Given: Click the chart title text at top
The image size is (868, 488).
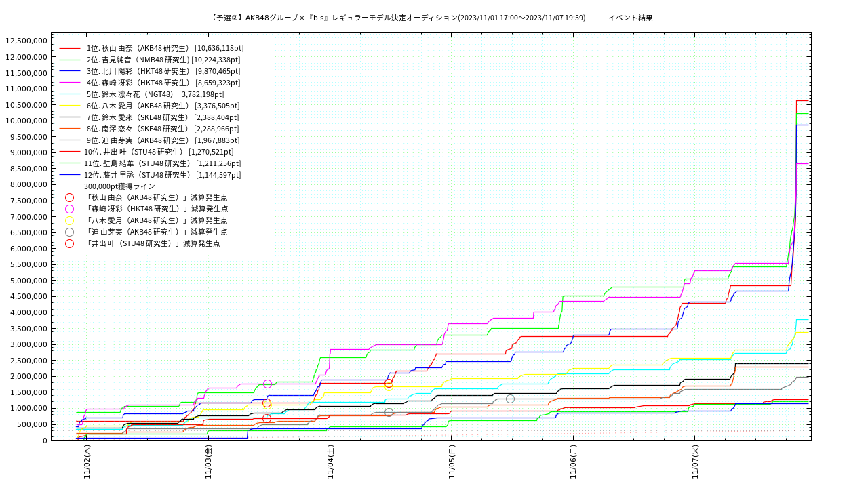Looking at the screenshot, I should (398, 18).
